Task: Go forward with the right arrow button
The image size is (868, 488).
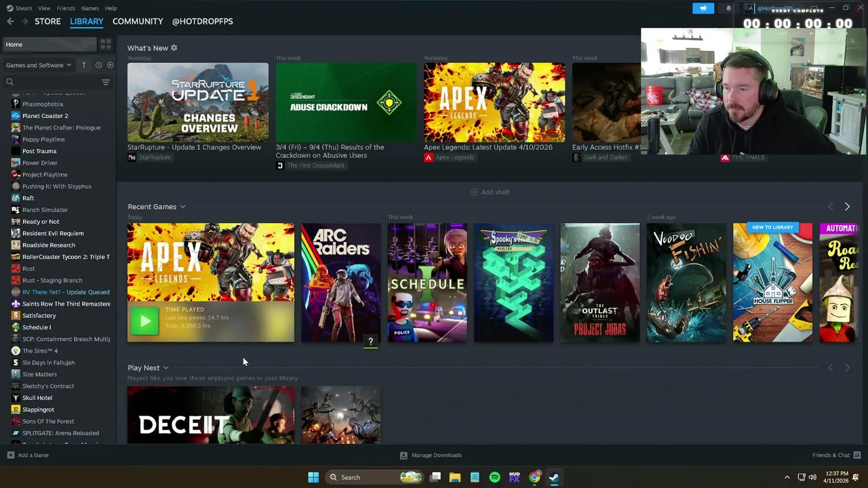Action: pyautogui.click(x=24, y=22)
